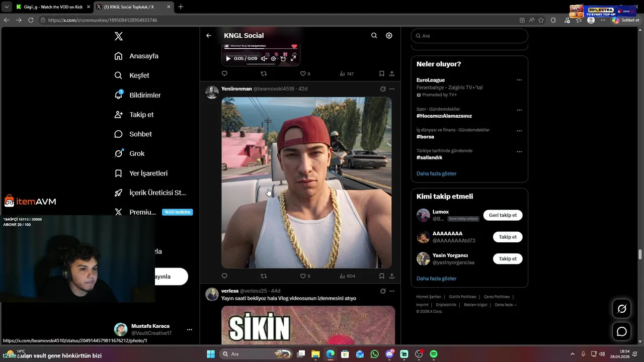Follow AAAAAAAA with Takip et

[x=508, y=237]
